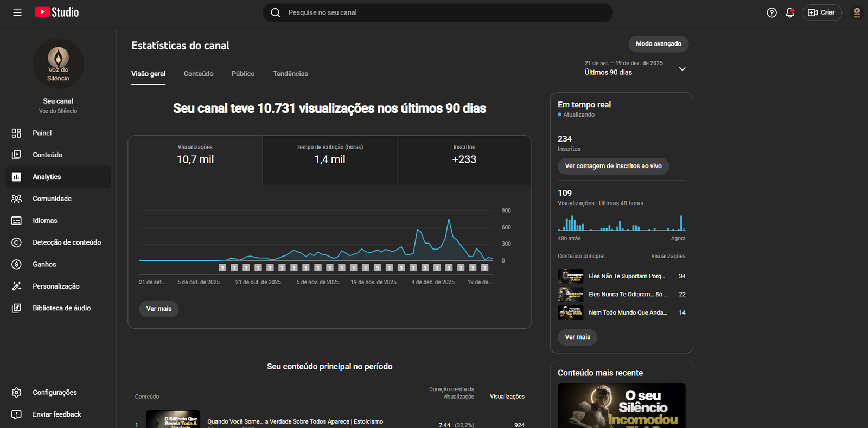The width and height of the screenshot is (868, 428).
Task: Click the Conteúdo mais recente heading
Action: 601,373
